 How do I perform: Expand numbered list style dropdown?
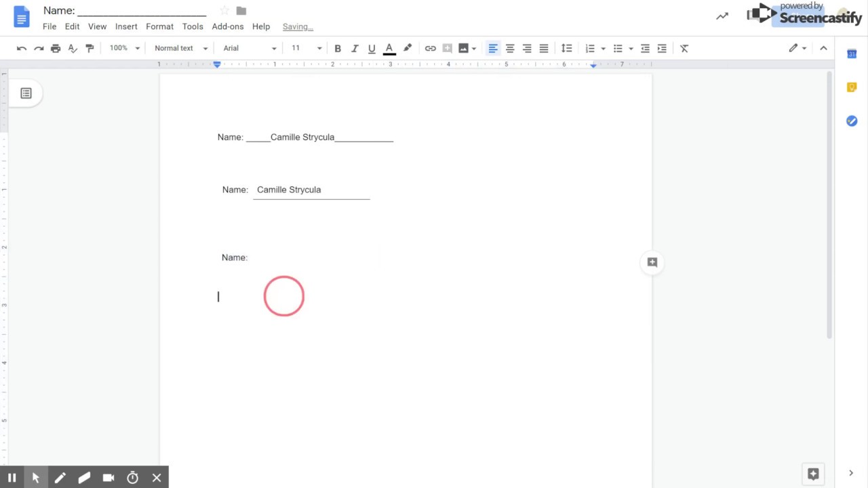point(603,48)
